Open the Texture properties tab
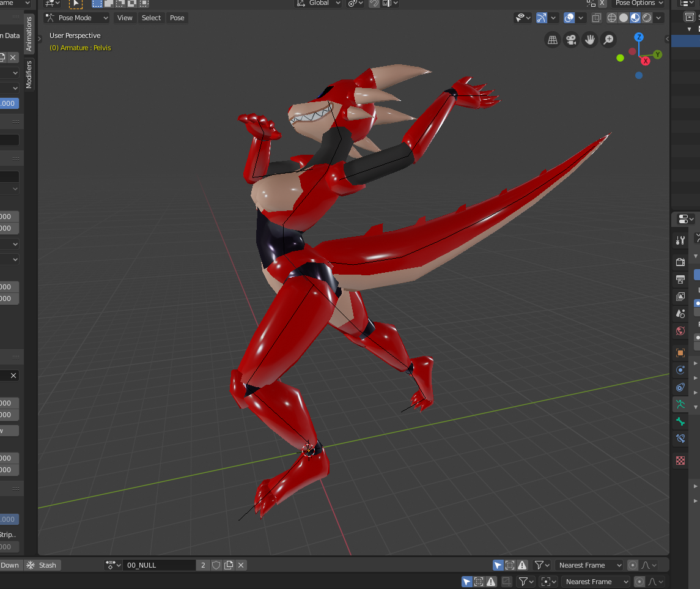 (x=680, y=461)
